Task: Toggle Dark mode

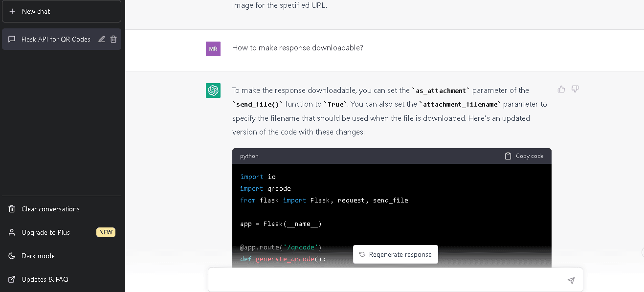Action: coord(62,256)
